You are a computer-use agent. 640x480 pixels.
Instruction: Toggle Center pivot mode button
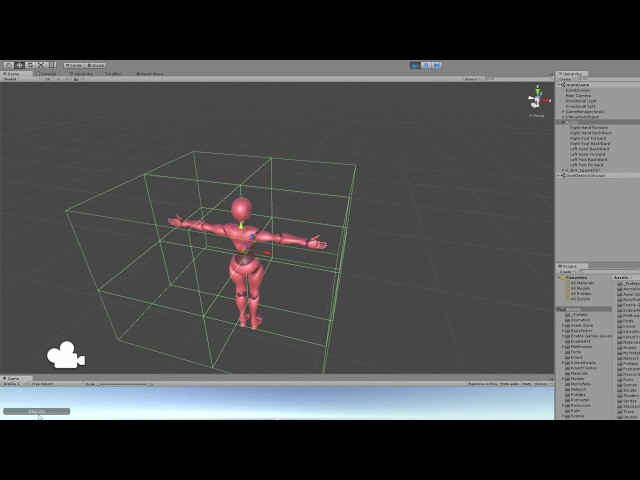point(74,65)
